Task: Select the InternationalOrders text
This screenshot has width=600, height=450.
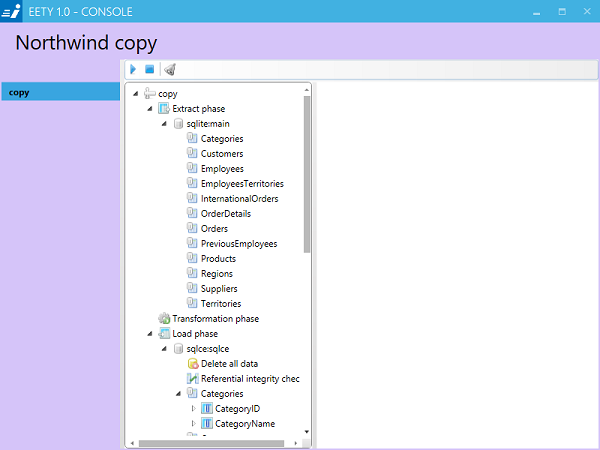Action: coord(240,199)
